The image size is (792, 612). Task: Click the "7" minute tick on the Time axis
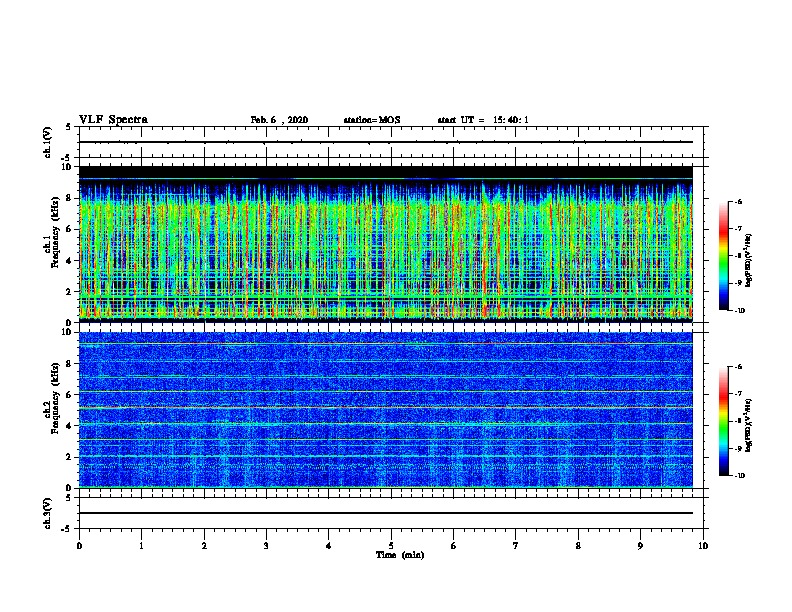(516, 546)
